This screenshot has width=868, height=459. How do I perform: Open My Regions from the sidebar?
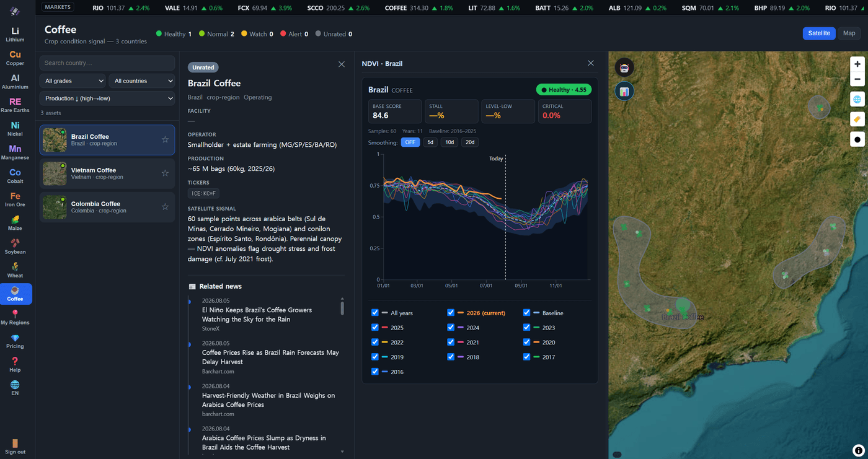tap(15, 317)
